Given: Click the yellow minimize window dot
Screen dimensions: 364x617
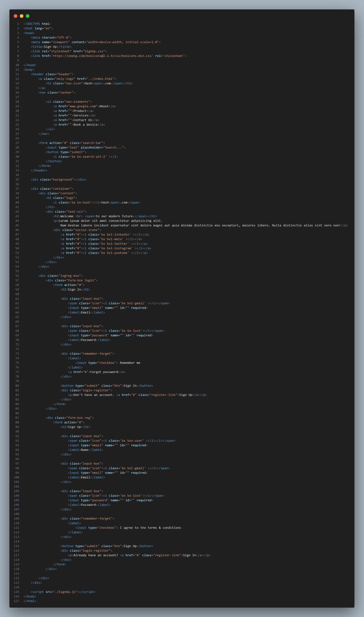Looking at the screenshot, I should [x=22, y=16].
